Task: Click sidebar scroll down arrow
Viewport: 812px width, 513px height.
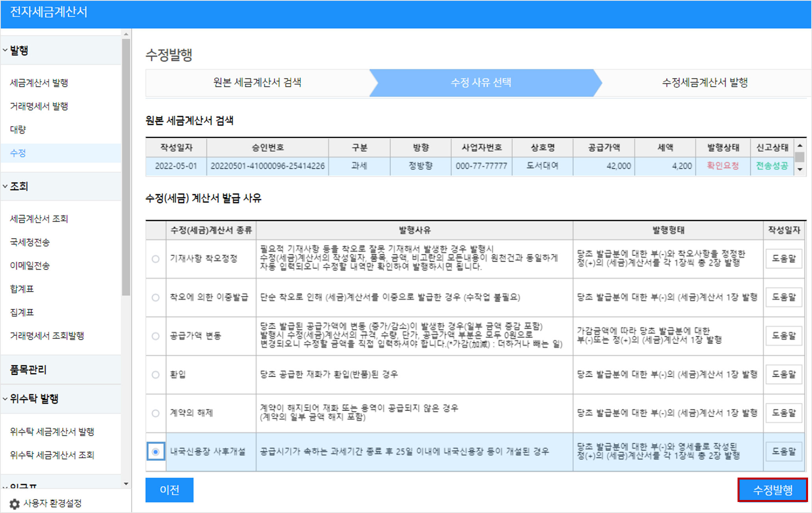Action: tap(126, 484)
